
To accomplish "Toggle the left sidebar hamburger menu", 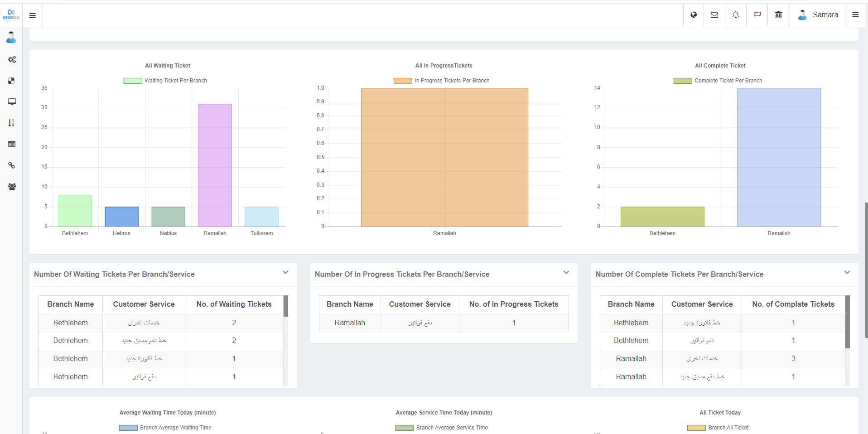I will point(33,15).
